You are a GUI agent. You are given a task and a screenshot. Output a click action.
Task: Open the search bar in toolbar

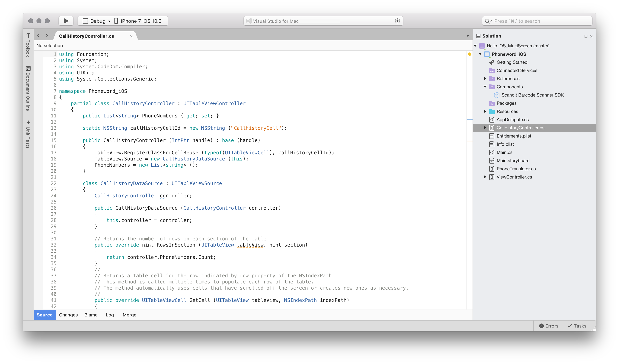coord(538,20)
